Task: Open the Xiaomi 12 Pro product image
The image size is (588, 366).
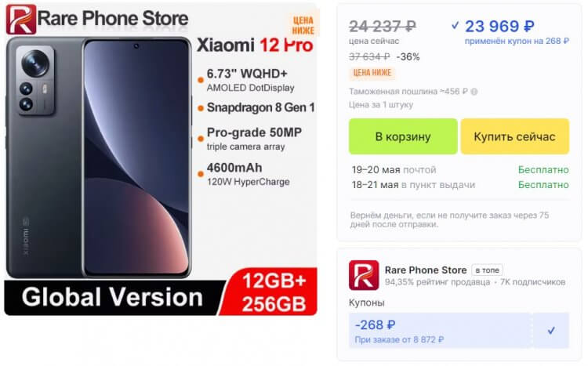Action: point(161,159)
